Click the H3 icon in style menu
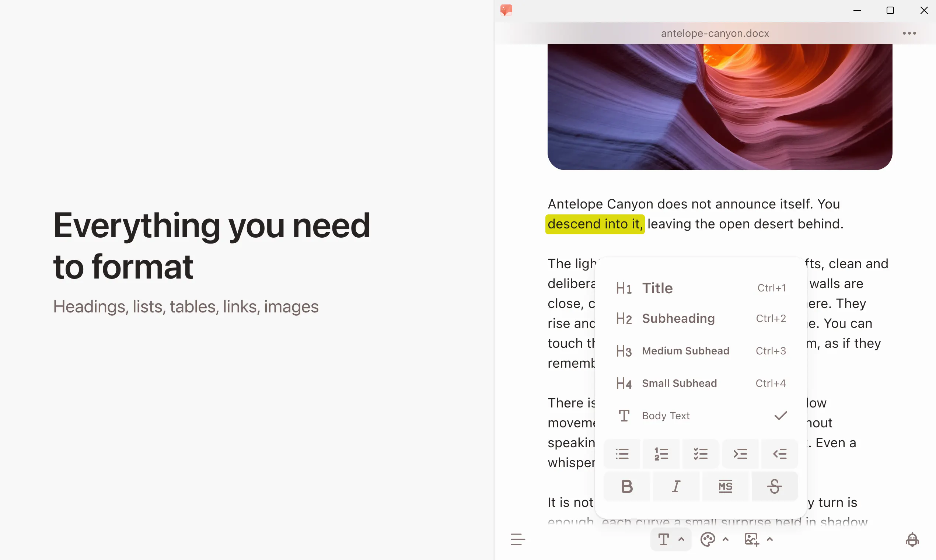Screen dimensions: 936x560 (x=624, y=351)
